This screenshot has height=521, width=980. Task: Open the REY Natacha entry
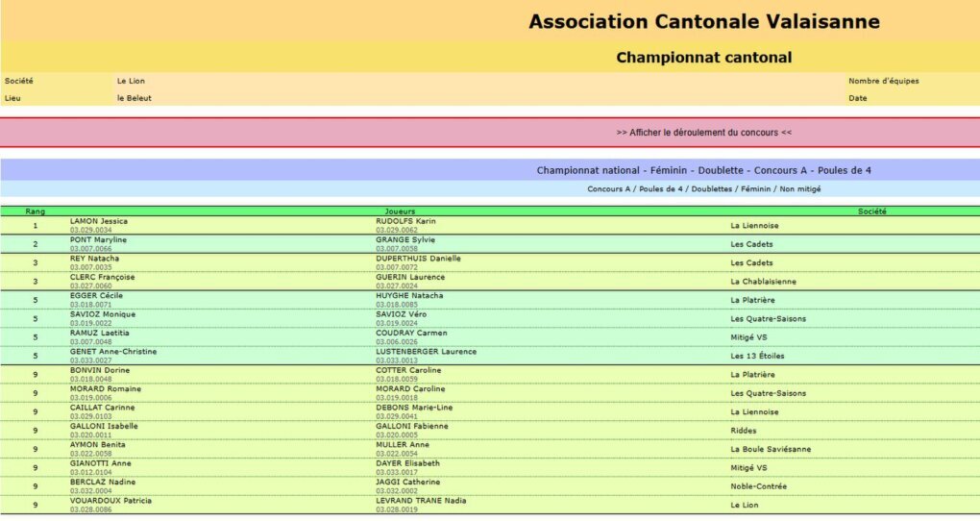[x=94, y=259]
